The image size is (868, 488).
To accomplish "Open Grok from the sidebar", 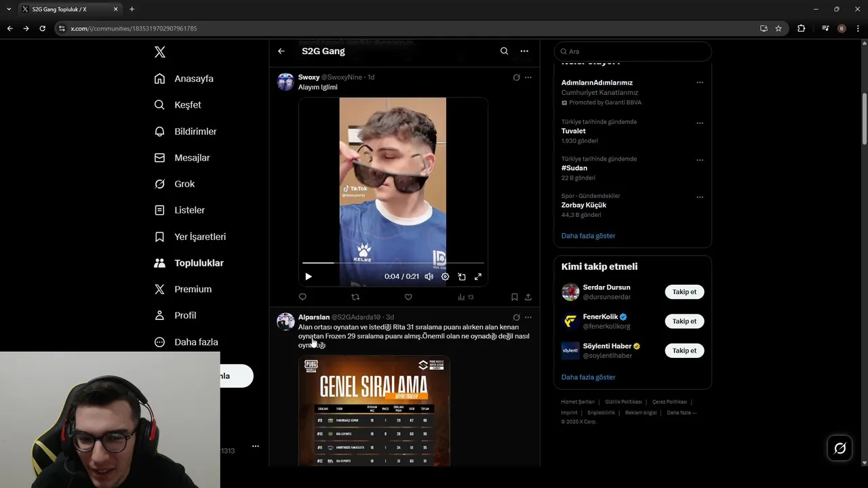I will click(x=174, y=184).
